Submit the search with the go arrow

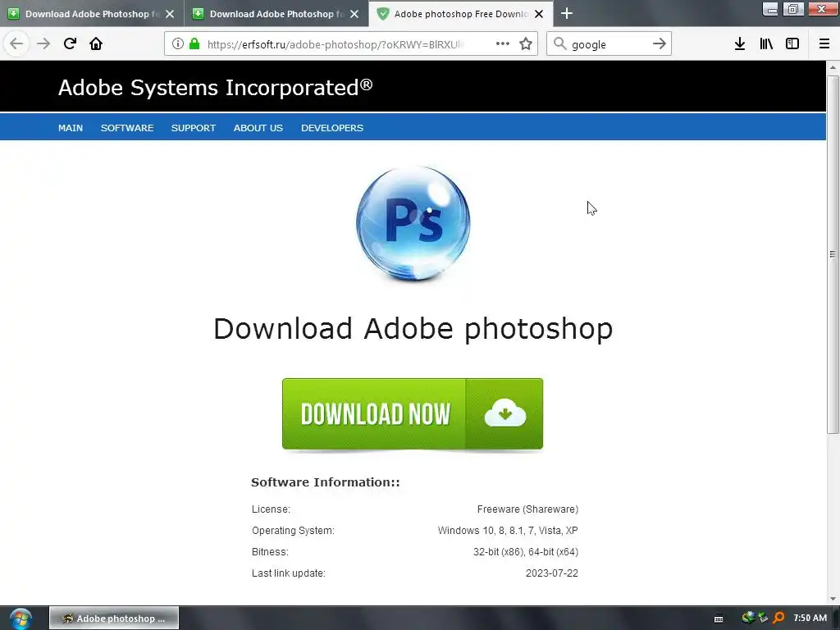click(x=660, y=43)
